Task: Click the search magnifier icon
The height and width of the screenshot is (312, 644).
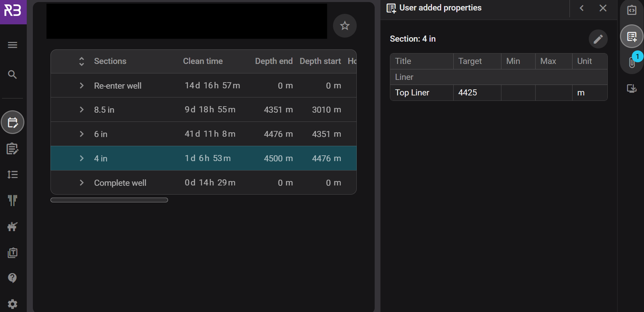Action: tap(13, 74)
